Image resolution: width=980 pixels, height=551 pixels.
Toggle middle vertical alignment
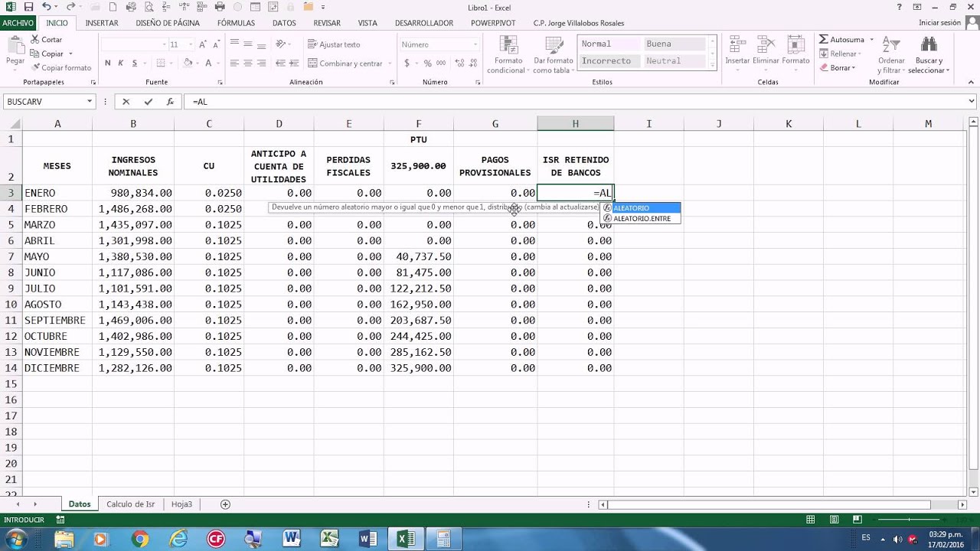(248, 44)
